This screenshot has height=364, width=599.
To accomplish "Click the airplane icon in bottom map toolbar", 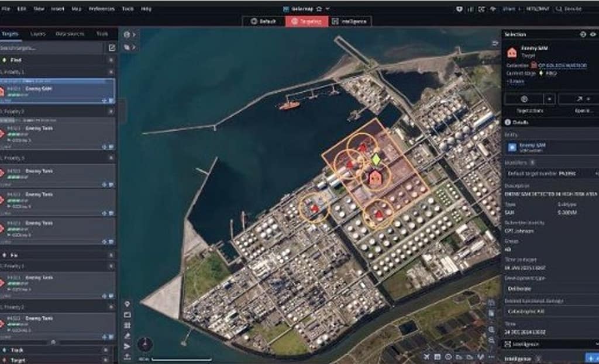I will pyautogui.click(x=426, y=356).
